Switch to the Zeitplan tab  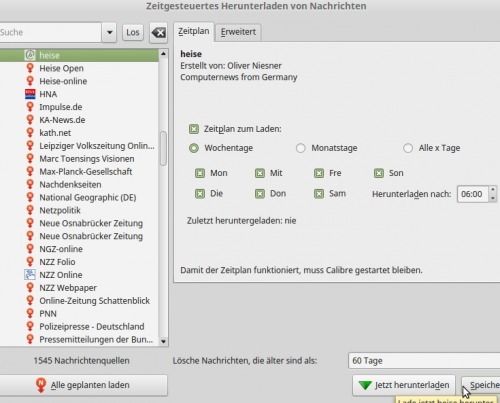(194, 32)
